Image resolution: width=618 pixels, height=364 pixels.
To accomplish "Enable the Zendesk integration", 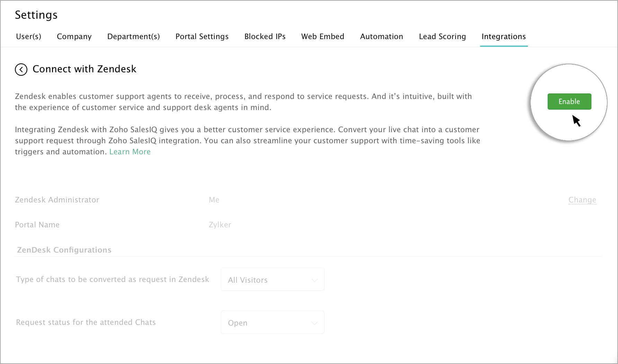I will (569, 101).
